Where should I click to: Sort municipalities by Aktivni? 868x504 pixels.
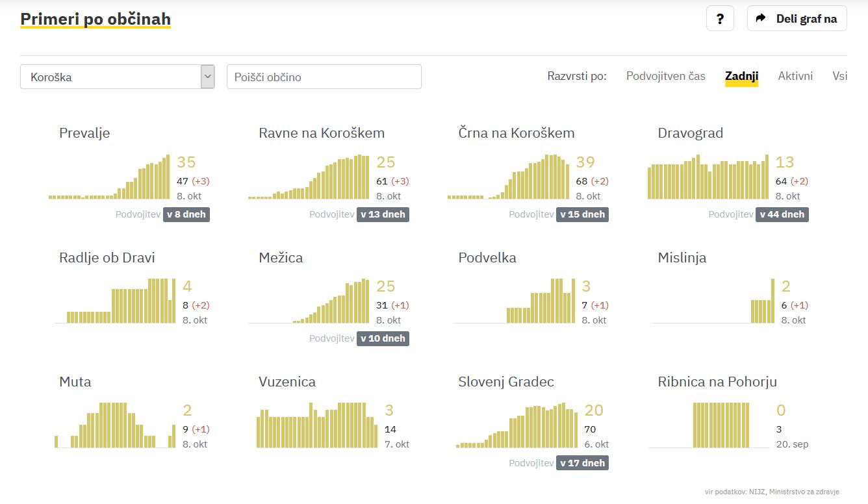[795, 76]
